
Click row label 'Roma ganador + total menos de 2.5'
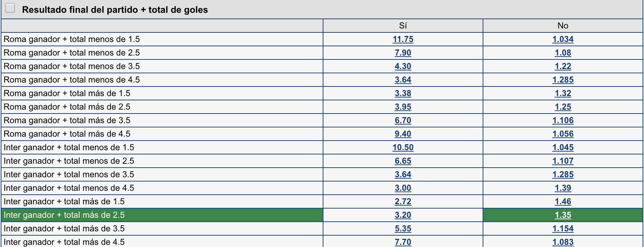pos(72,53)
